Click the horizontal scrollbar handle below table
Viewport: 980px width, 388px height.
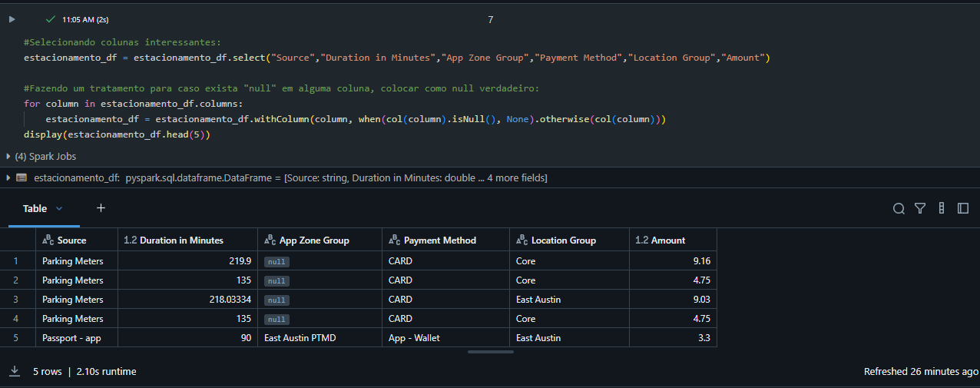[x=490, y=352]
